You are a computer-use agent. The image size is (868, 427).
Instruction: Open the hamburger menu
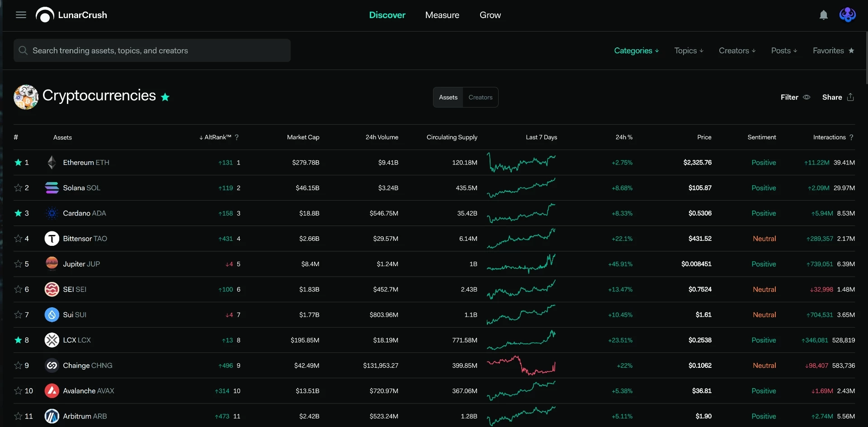click(x=21, y=15)
